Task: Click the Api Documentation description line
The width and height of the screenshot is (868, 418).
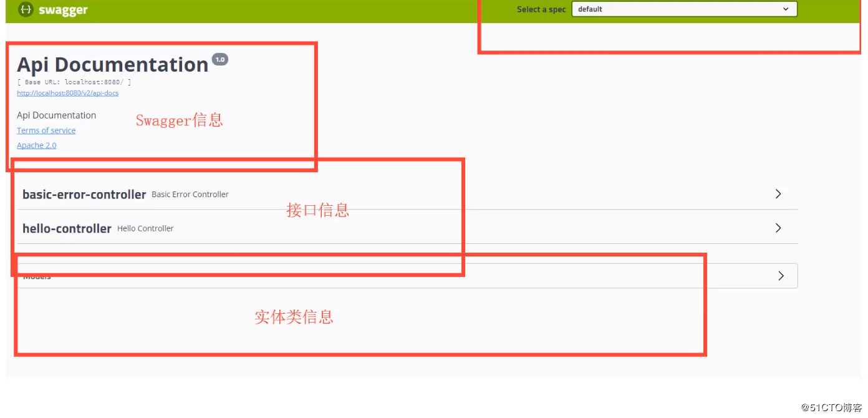Action: (x=57, y=115)
